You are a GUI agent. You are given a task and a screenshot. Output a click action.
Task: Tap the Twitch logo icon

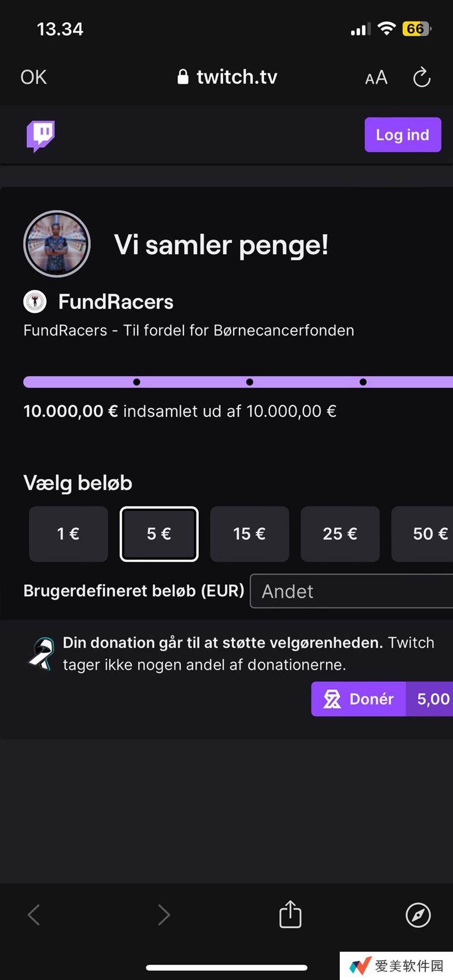click(x=41, y=135)
